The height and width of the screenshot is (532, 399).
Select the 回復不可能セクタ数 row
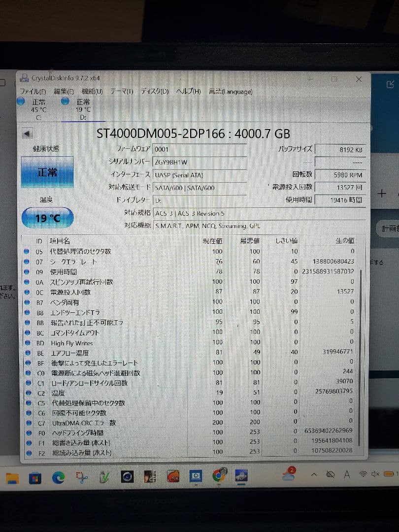tap(190, 413)
